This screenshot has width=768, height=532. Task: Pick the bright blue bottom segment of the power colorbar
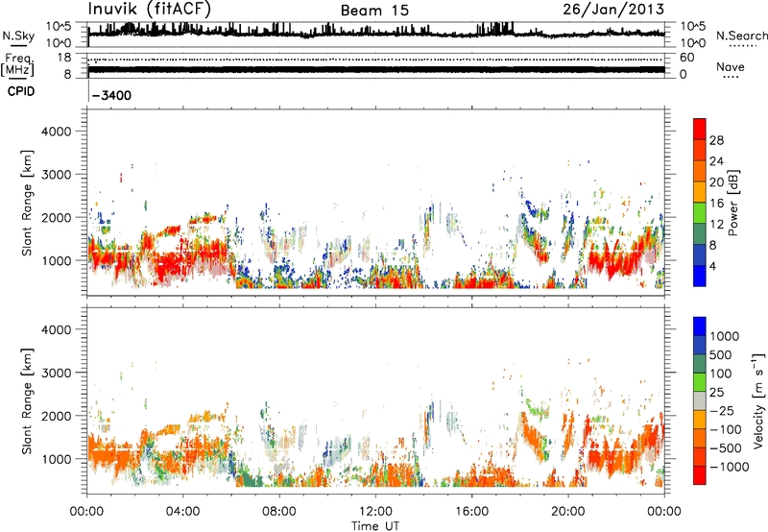click(700, 277)
